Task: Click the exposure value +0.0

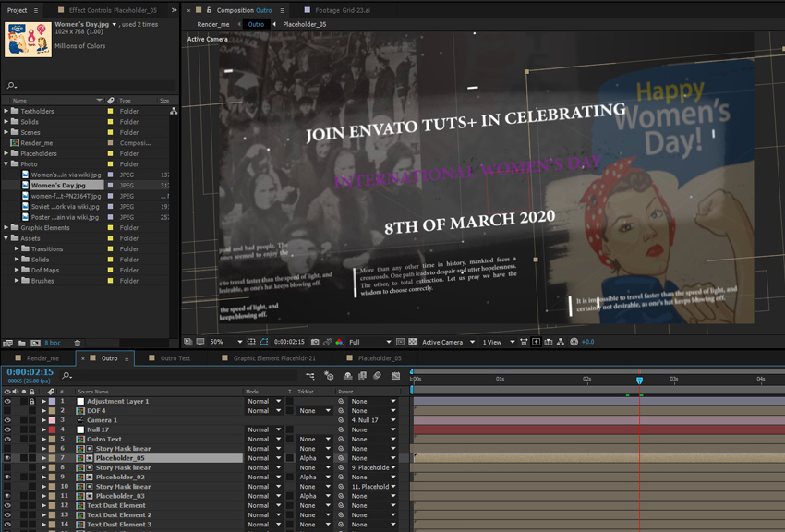Action: tap(587, 342)
